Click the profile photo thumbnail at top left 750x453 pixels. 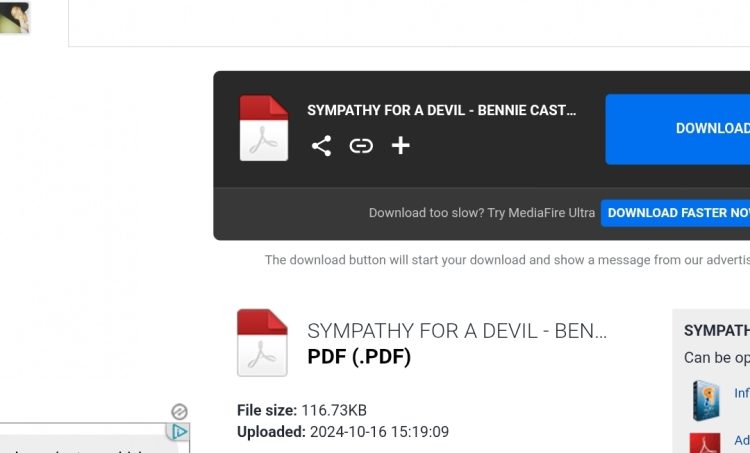pos(14,17)
